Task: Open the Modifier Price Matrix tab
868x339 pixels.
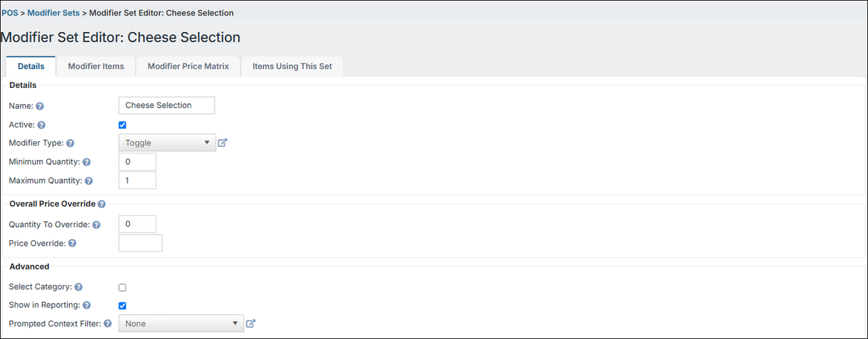Action: pos(188,66)
